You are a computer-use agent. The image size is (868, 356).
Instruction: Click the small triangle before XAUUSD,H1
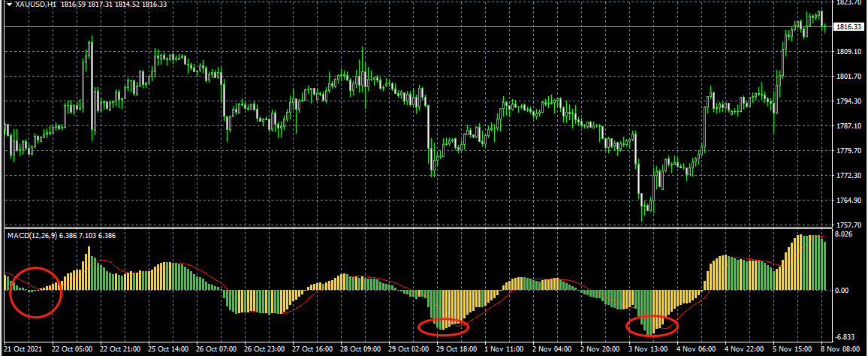click(x=9, y=4)
